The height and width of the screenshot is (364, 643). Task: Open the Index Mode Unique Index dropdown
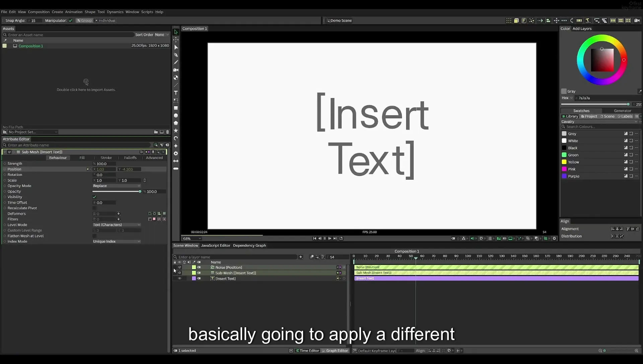tap(117, 242)
